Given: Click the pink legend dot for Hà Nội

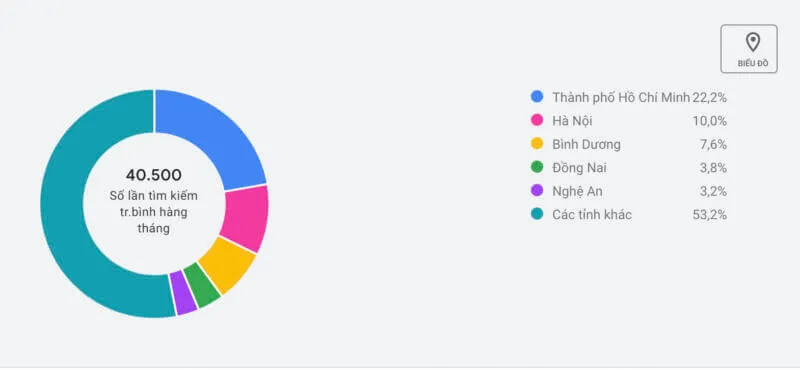Looking at the screenshot, I should 537,120.
